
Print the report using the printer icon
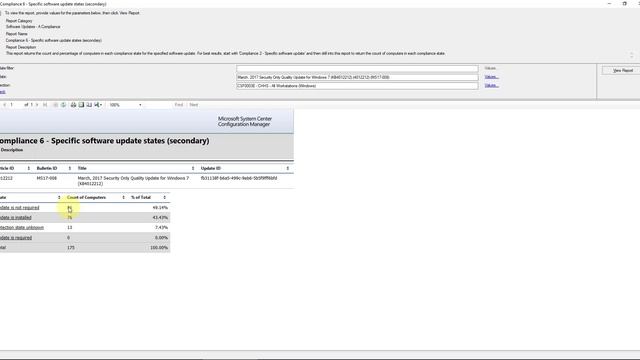73,105
